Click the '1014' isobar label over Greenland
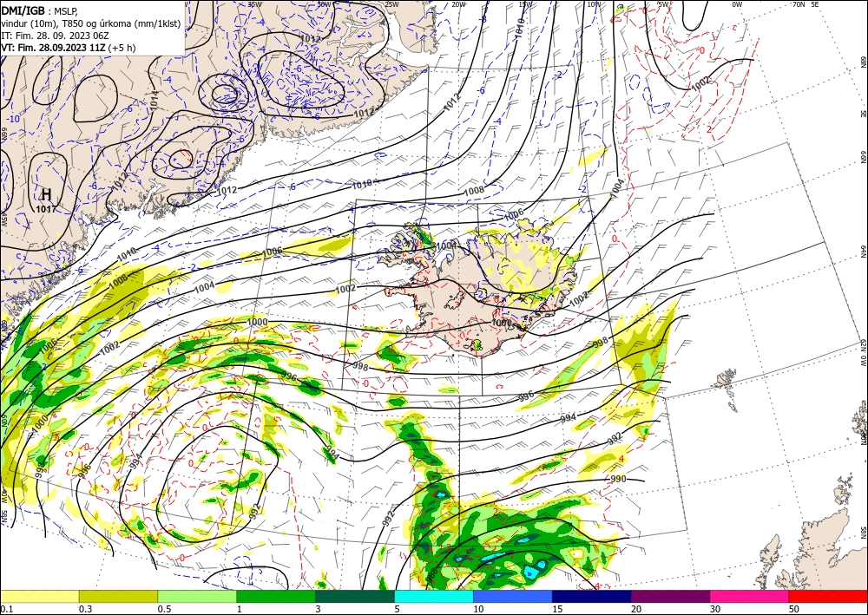Screen dimensions: 868x615 [155, 99]
